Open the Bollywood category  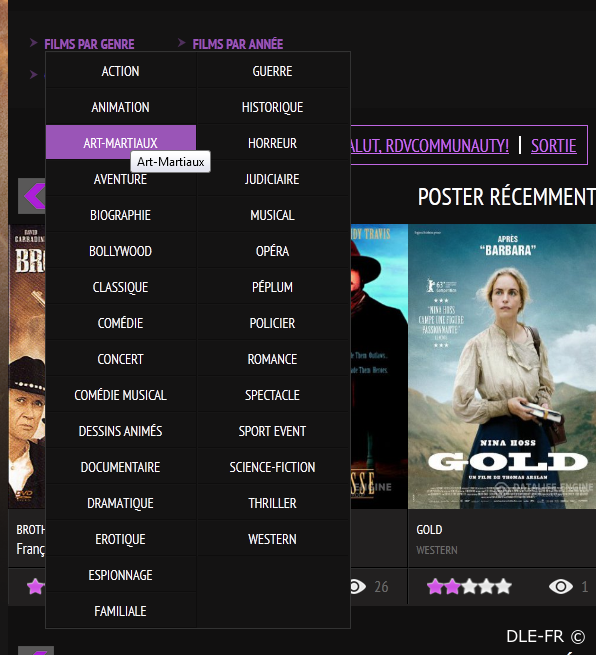click(120, 251)
